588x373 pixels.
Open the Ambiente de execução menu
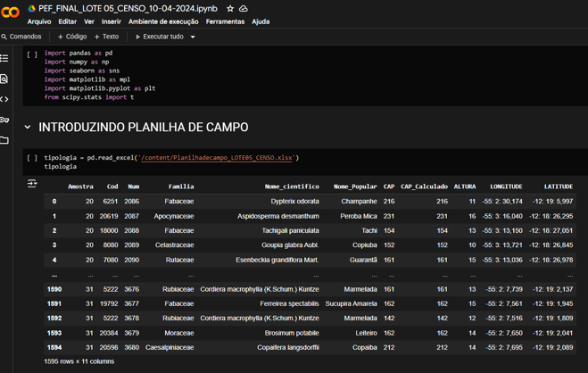pos(163,21)
